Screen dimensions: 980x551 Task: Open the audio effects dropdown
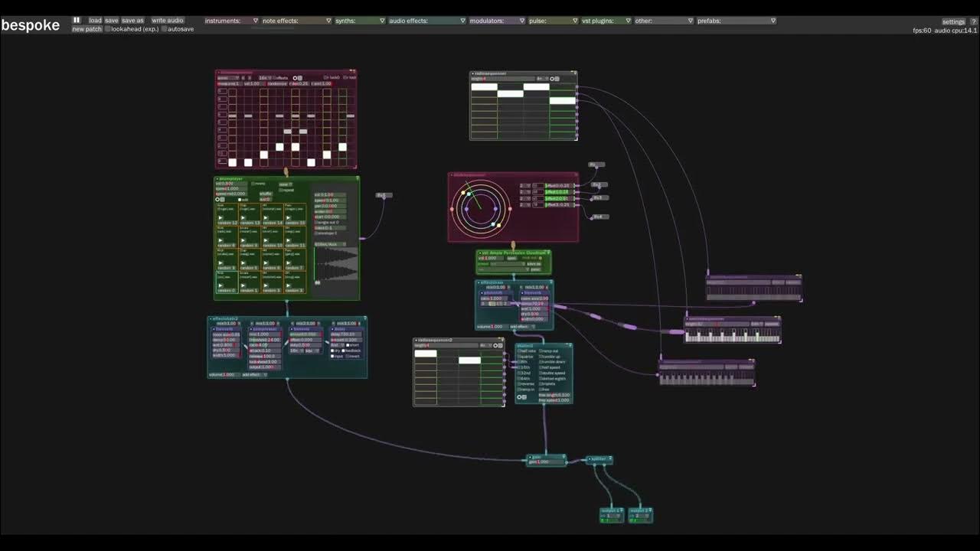tap(426, 21)
